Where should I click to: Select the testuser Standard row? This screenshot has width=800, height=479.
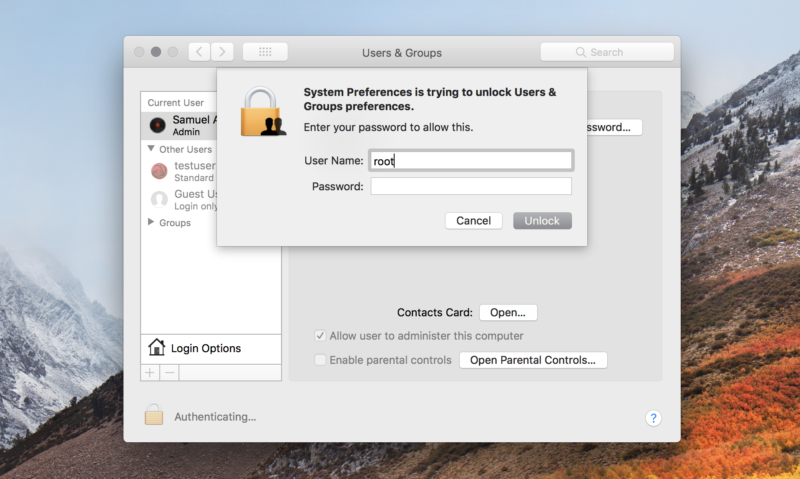pyautogui.click(x=179, y=171)
